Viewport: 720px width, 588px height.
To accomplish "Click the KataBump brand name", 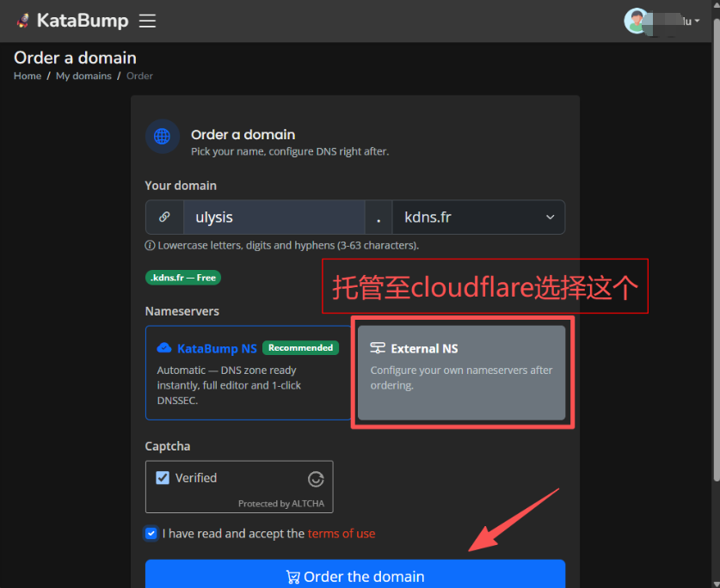I will click(x=83, y=21).
